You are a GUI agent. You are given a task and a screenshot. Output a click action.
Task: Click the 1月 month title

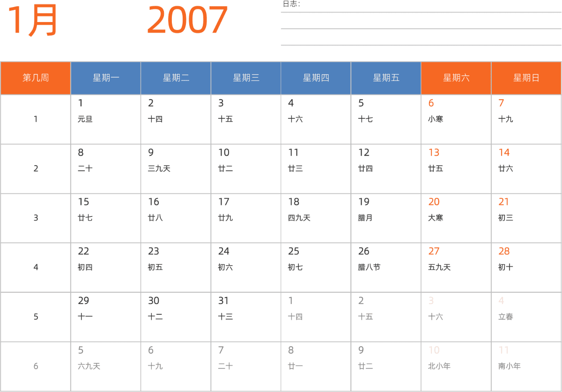pos(32,21)
